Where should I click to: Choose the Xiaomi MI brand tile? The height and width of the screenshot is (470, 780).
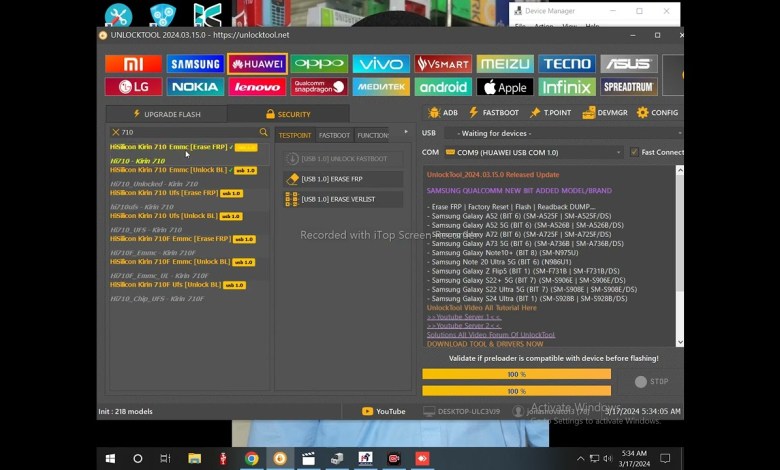(133, 64)
